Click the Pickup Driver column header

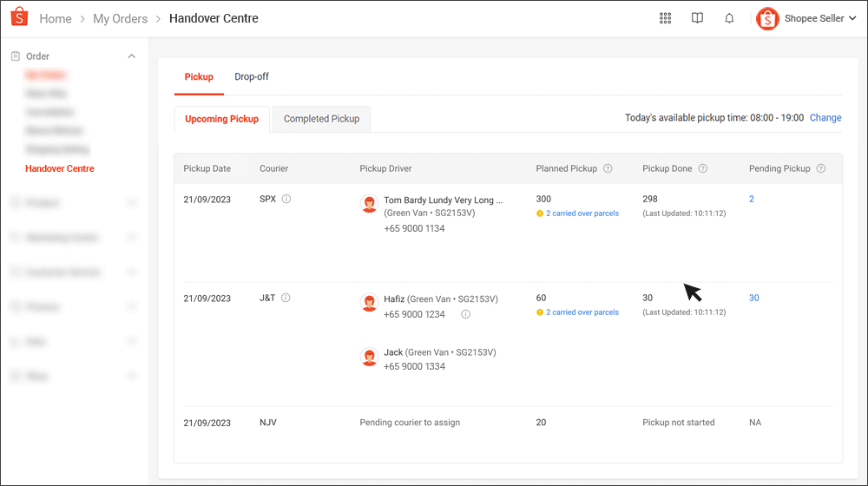click(x=386, y=168)
